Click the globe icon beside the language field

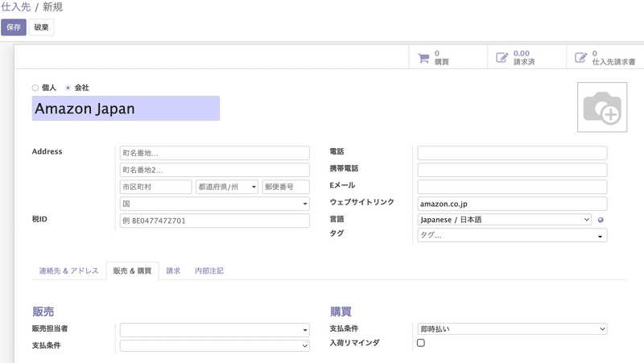click(601, 220)
